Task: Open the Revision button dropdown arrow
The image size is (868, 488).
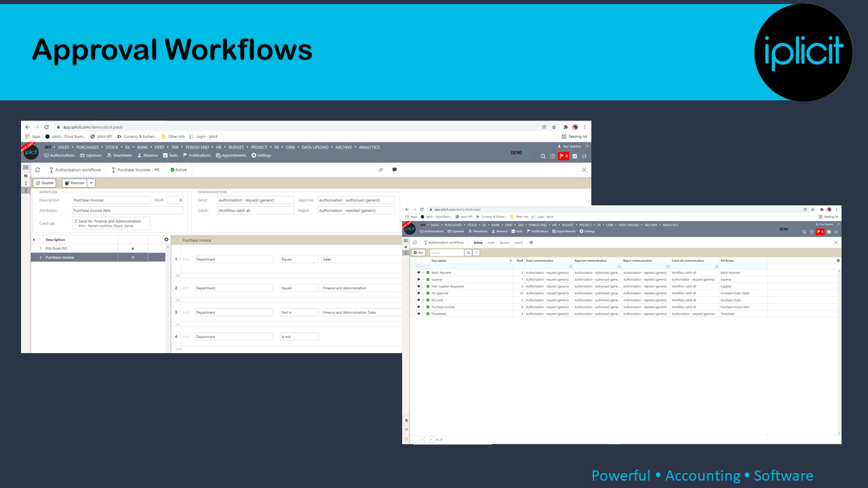Action: click(x=92, y=183)
